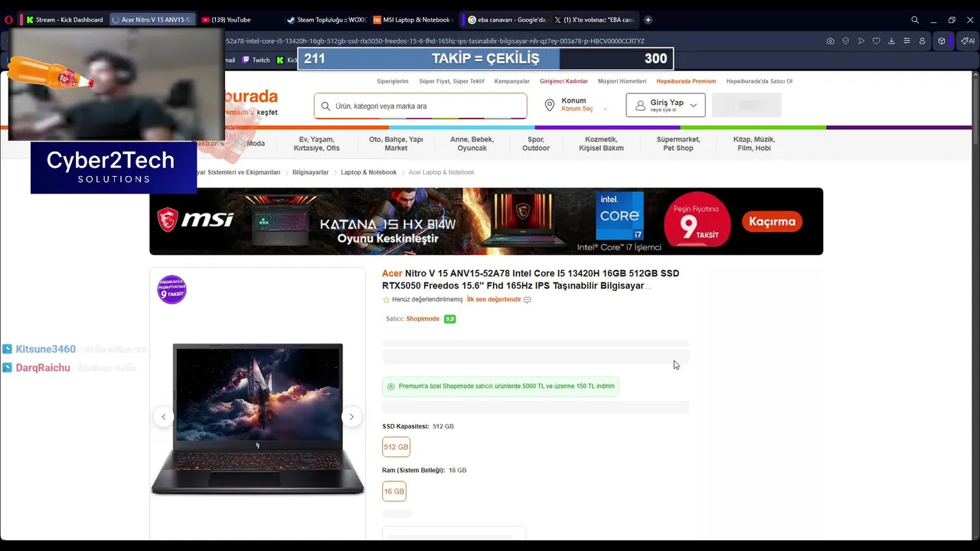Switch to the Steam Topluluğu tab

point(327,20)
